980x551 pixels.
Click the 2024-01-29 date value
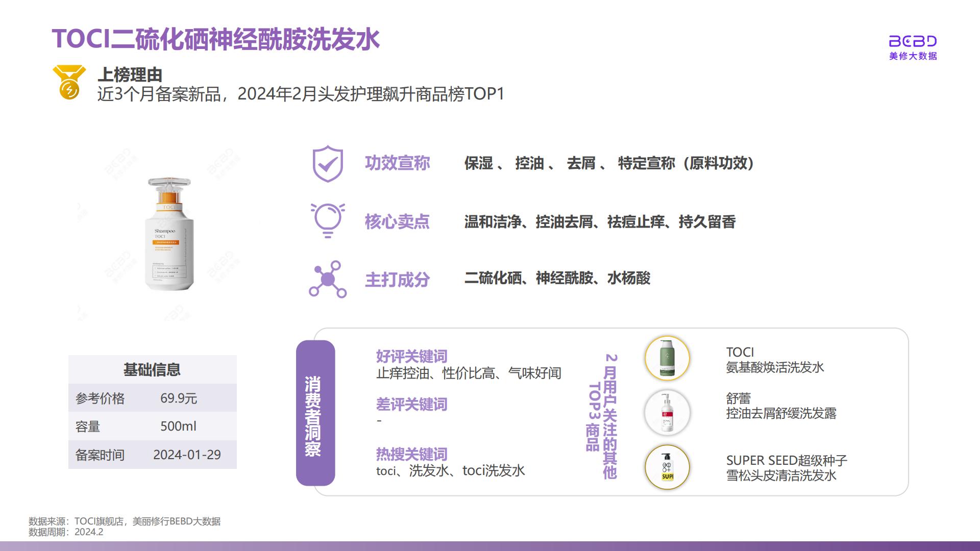[x=187, y=455]
